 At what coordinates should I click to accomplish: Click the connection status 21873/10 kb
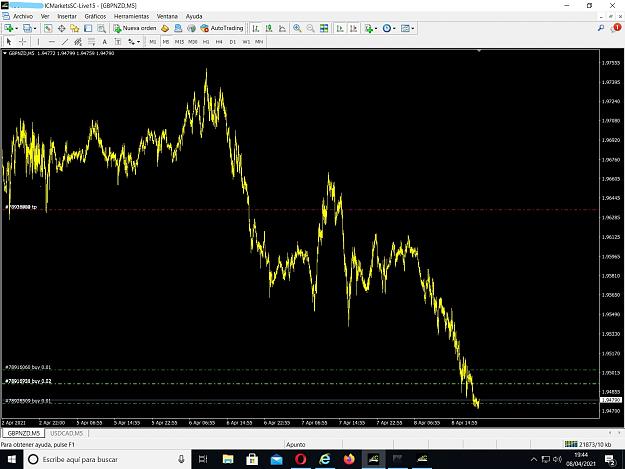click(588, 444)
